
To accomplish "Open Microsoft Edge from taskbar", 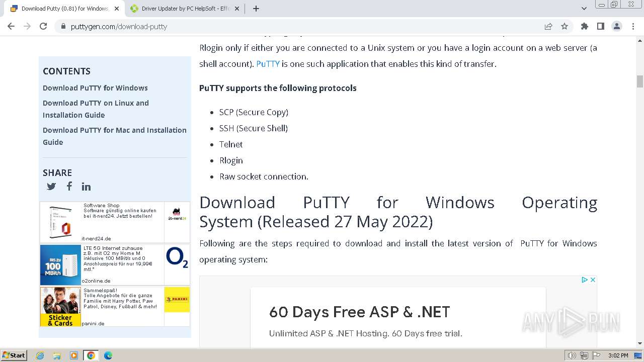I will [108, 355].
